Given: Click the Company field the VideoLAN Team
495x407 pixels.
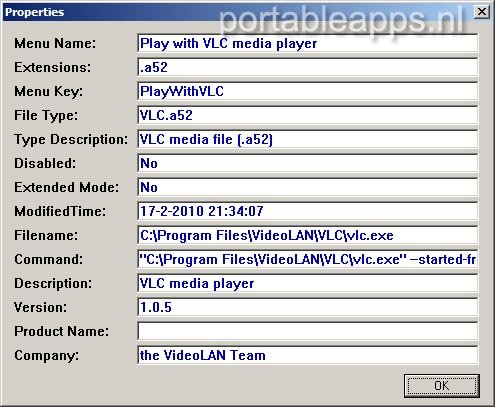Looking at the screenshot, I should [308, 355].
